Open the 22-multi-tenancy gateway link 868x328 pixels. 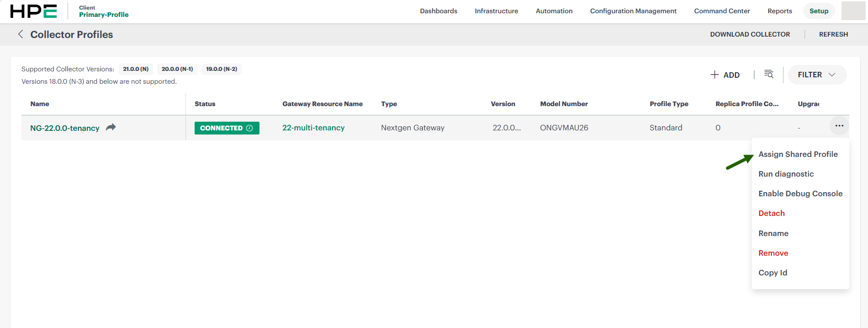coord(313,128)
